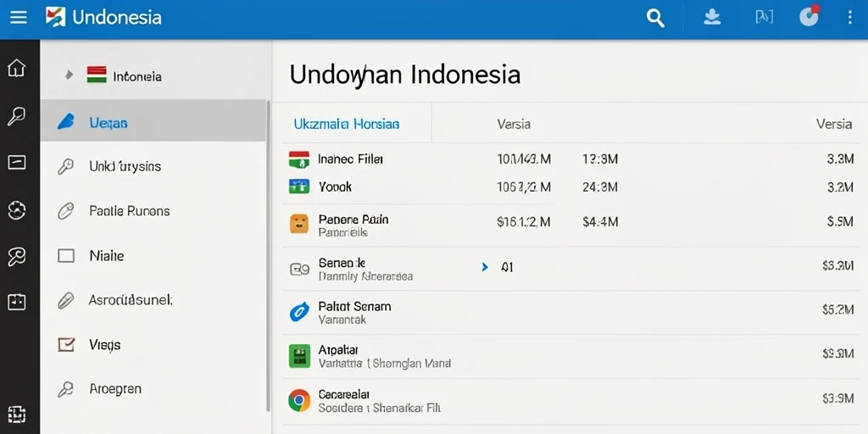Click the Chrome-style Cenarealar icon

[299, 400]
